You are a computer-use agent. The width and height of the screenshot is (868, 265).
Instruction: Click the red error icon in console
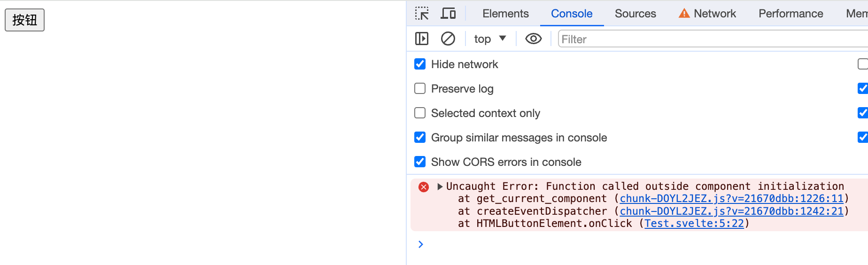coord(424,187)
